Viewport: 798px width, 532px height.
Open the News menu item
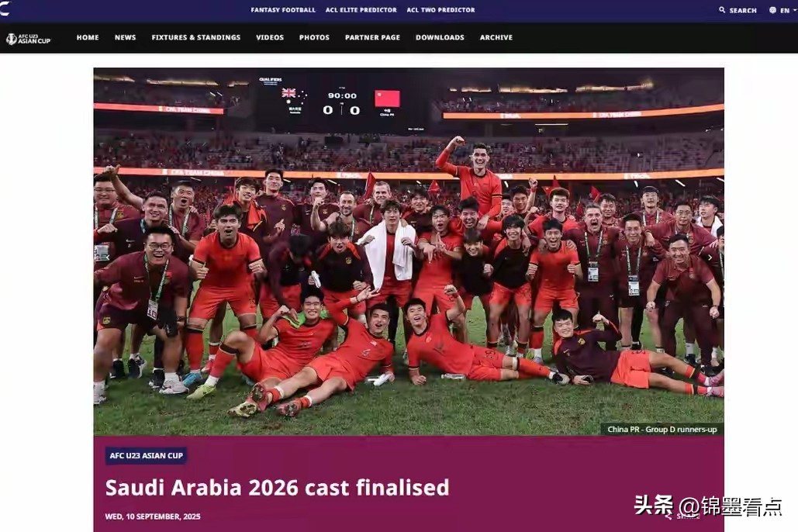[x=125, y=37]
